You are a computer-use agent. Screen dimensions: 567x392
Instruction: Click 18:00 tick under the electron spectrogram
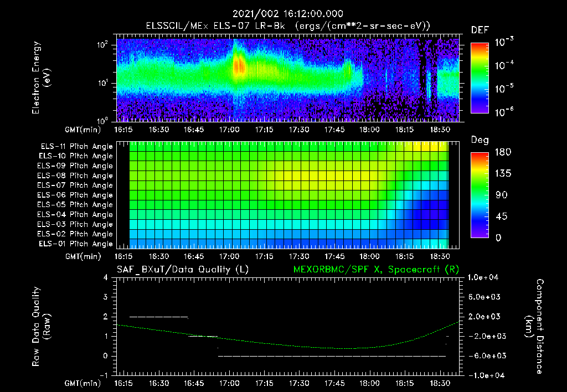click(369, 130)
